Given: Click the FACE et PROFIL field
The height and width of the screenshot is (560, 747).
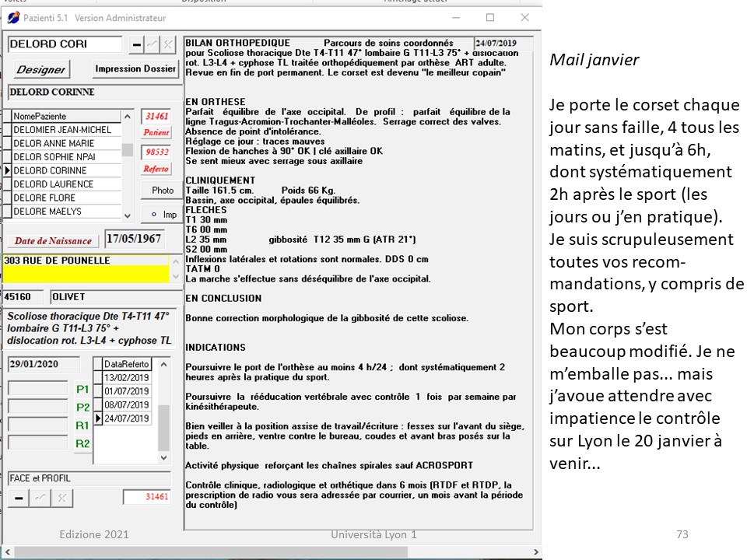Looking at the screenshot, I should (89, 478).
